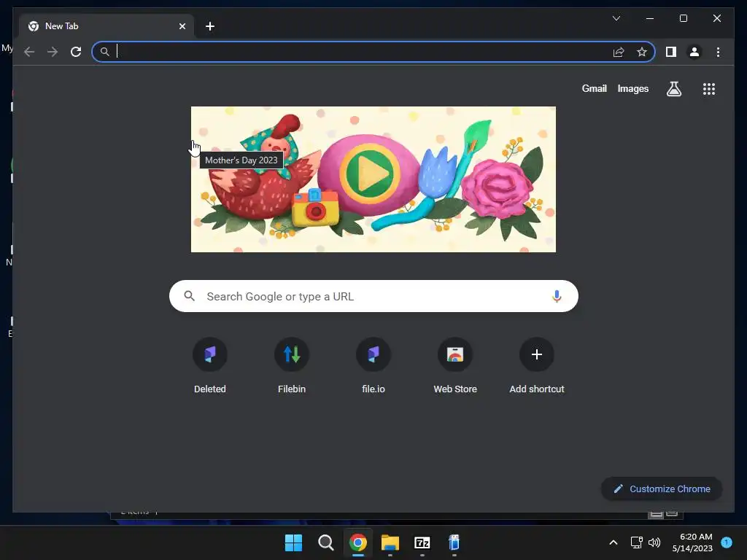This screenshot has width=747, height=560.
Task: Open the blue USB drive taskbar app
Action: click(x=454, y=542)
